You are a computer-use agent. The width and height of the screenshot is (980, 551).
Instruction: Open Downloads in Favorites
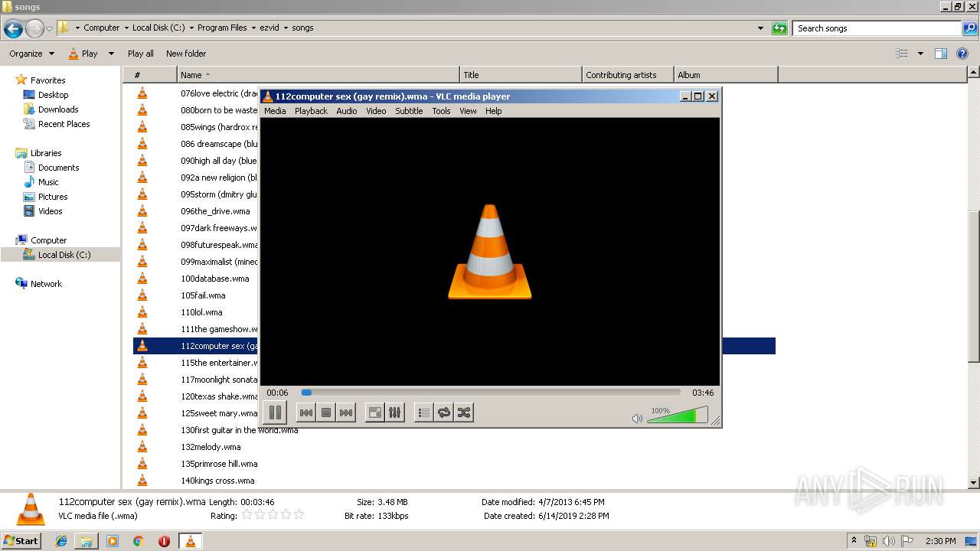tap(58, 109)
